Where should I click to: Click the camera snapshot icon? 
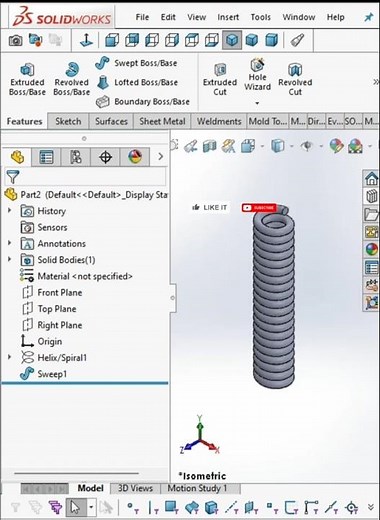click(15, 40)
